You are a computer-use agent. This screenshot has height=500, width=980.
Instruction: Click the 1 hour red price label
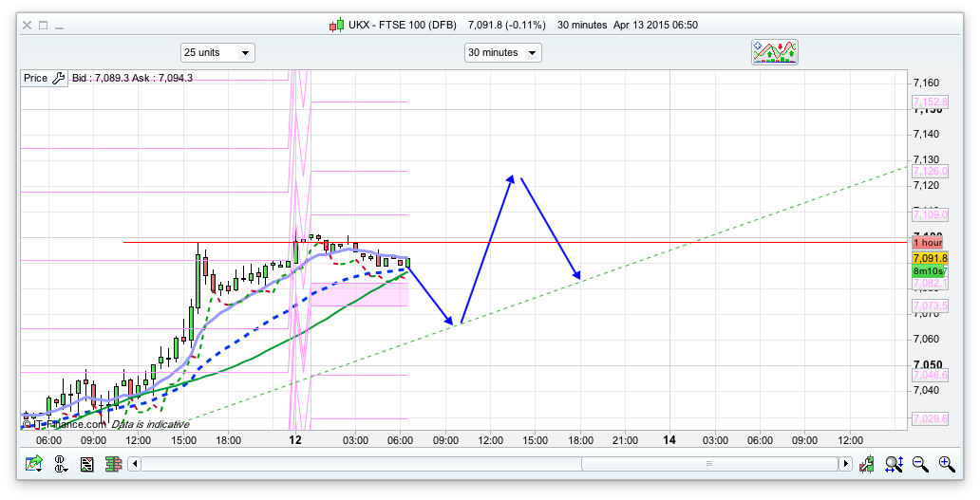coord(928,243)
